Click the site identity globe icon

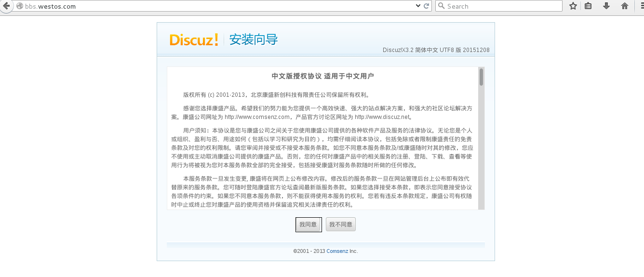point(19,6)
